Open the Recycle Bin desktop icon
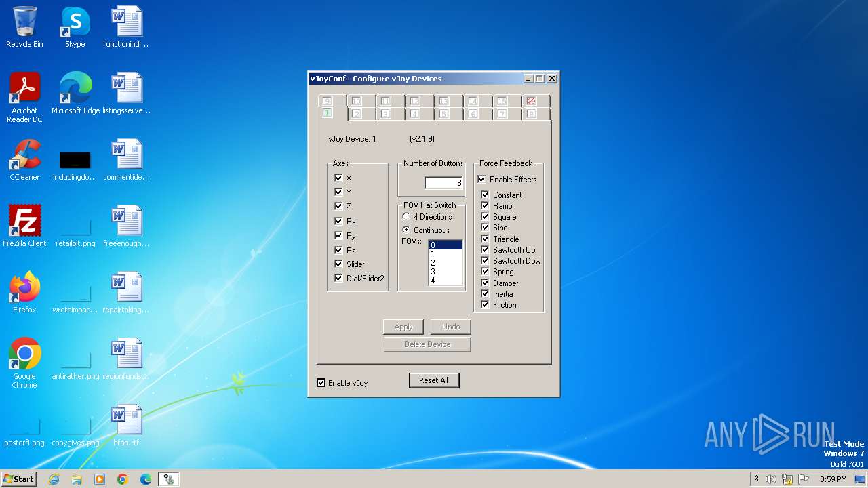Viewport: 868px width, 488px height. point(24,27)
